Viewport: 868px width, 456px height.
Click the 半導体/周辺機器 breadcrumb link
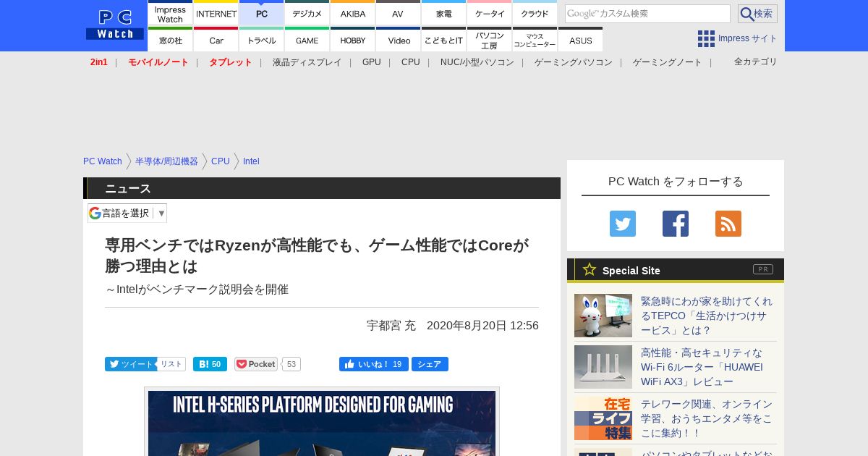[166, 161]
